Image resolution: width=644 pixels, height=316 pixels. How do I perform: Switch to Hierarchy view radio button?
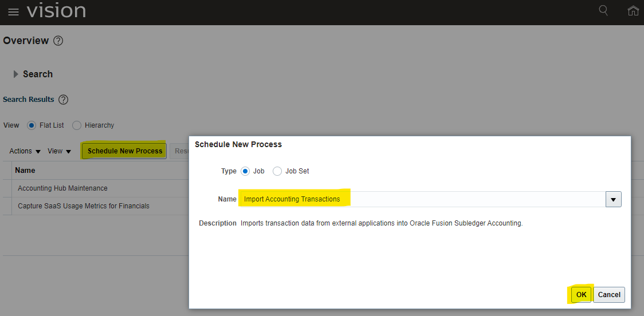[x=77, y=125]
